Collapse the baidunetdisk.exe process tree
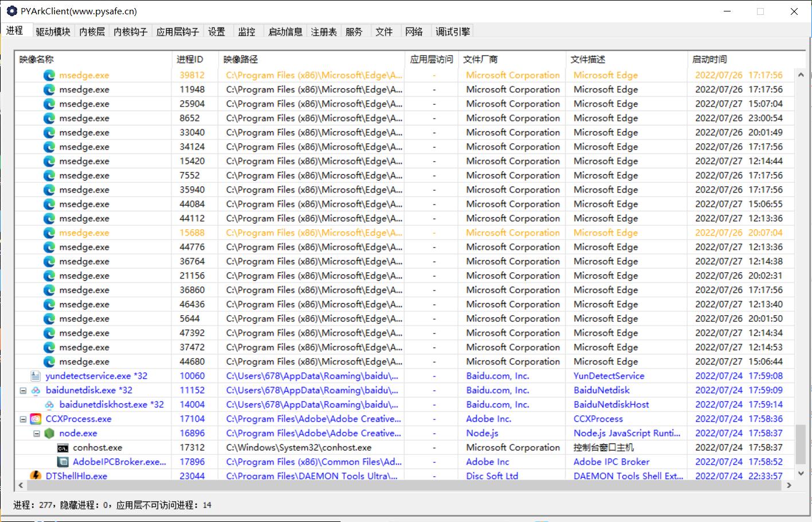 pos(23,390)
